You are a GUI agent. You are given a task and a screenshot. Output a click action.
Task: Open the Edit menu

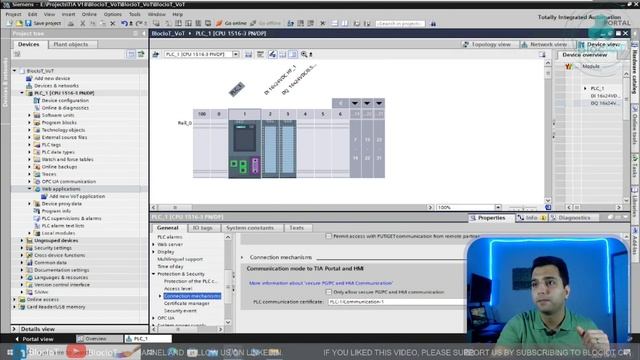click(x=32, y=14)
